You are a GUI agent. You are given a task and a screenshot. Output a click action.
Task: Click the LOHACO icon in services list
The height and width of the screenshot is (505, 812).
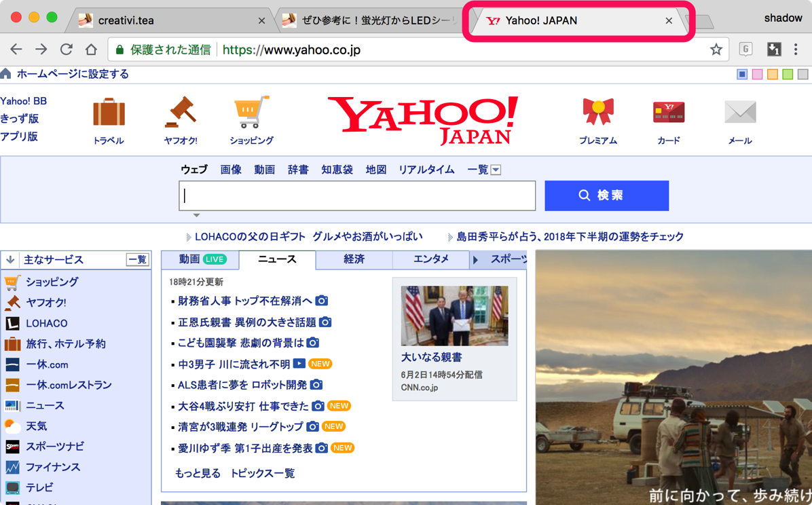click(12, 323)
